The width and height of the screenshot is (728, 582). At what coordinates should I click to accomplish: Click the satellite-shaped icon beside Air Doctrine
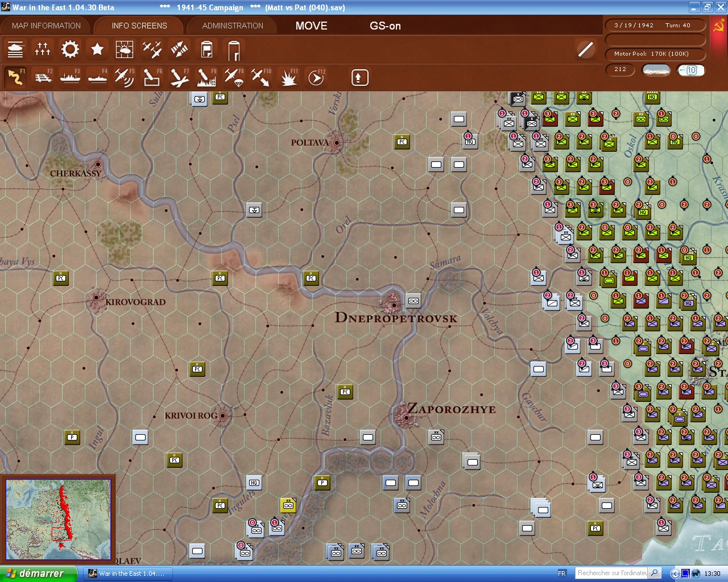click(x=179, y=49)
